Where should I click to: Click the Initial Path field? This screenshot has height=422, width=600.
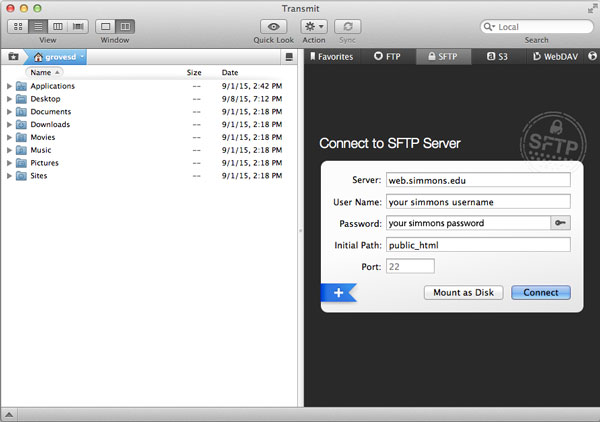click(478, 245)
